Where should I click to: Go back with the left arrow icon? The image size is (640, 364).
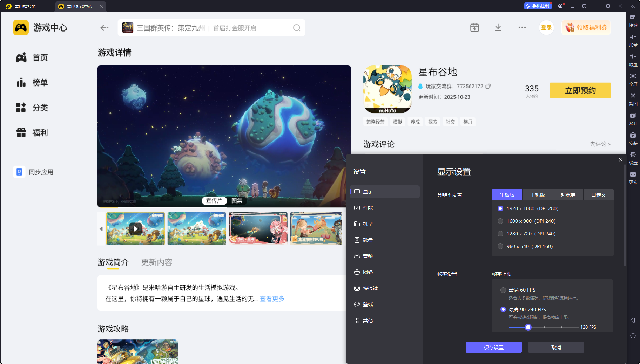pos(104,28)
